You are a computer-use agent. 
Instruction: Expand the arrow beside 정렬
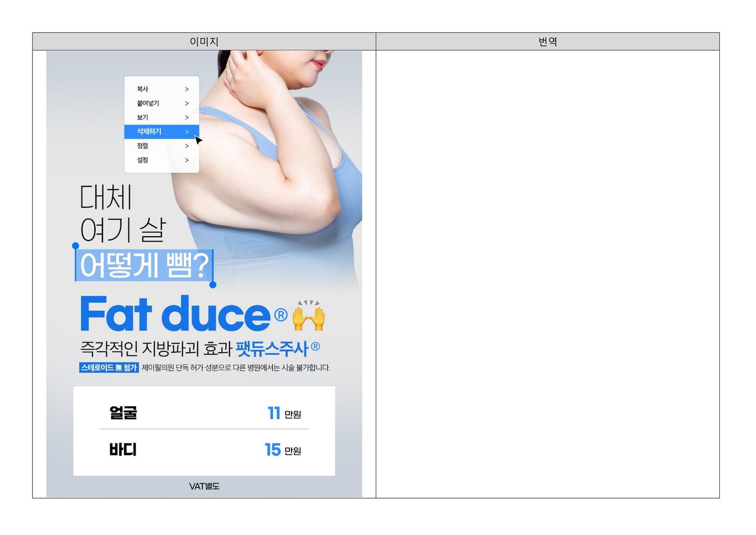point(187,146)
